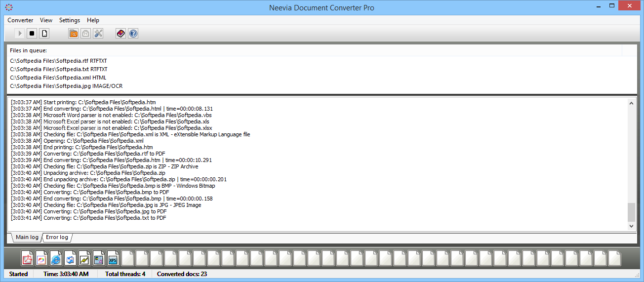Click log line Excel parser not enabled Softpedia.xlsx
644x282 pixels.
tap(112, 128)
